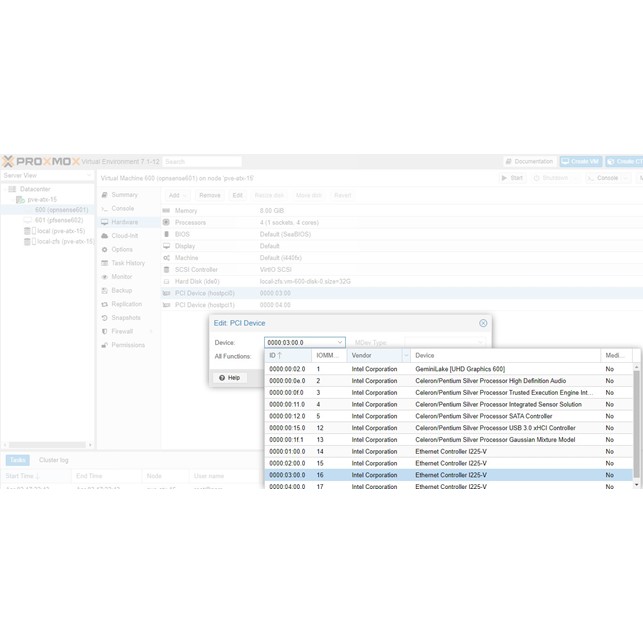Click the Replication icon in sidebar
The image size is (643, 643).
pyautogui.click(x=105, y=304)
